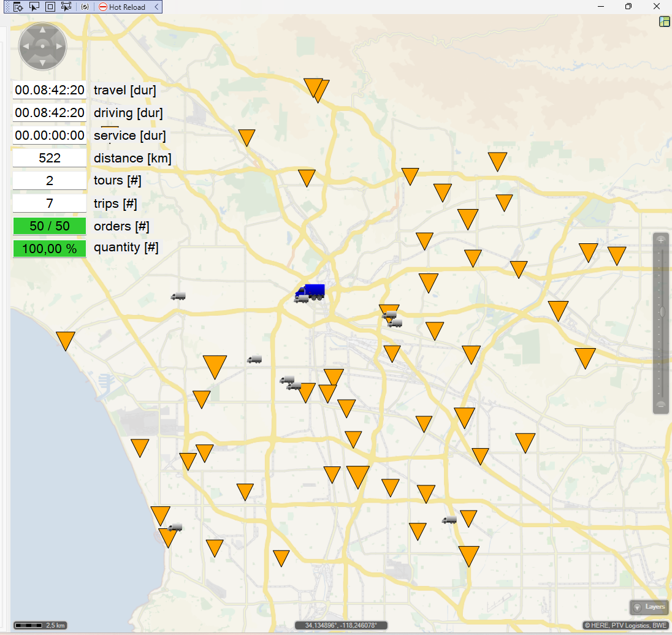Pan the map left with the compass arrow

[26, 46]
